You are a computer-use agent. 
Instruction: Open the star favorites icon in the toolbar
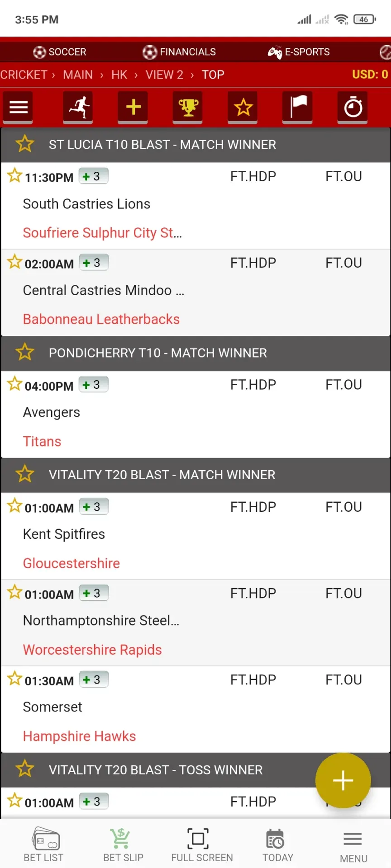tap(243, 108)
